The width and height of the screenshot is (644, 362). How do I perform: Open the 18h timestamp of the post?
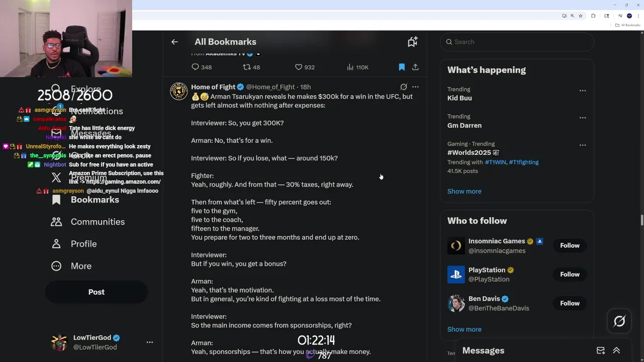(x=305, y=87)
